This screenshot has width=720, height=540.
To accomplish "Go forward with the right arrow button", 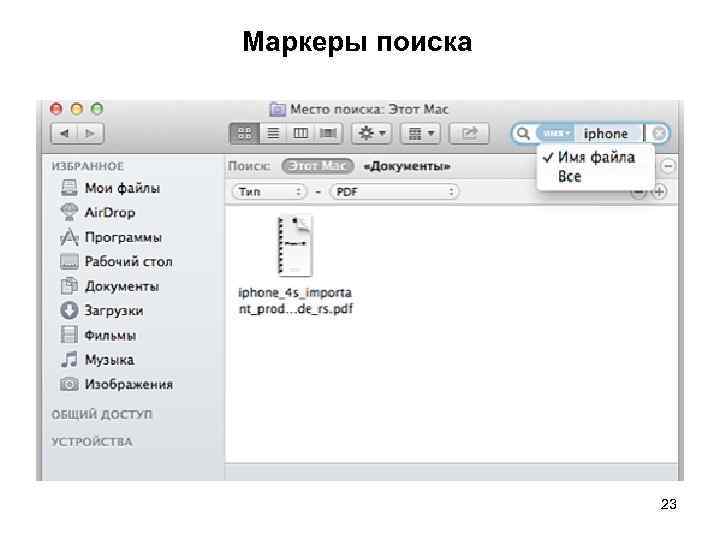I will [x=90, y=134].
